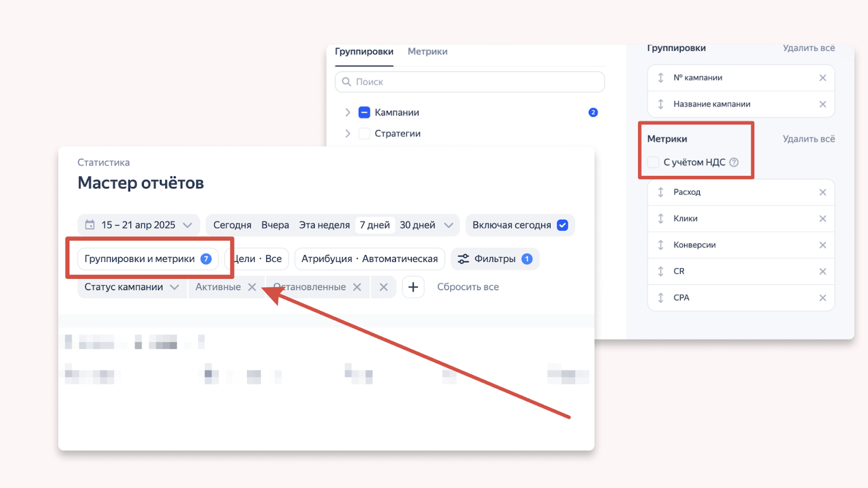
Task: Add a new filter with plus button
Action: 413,287
